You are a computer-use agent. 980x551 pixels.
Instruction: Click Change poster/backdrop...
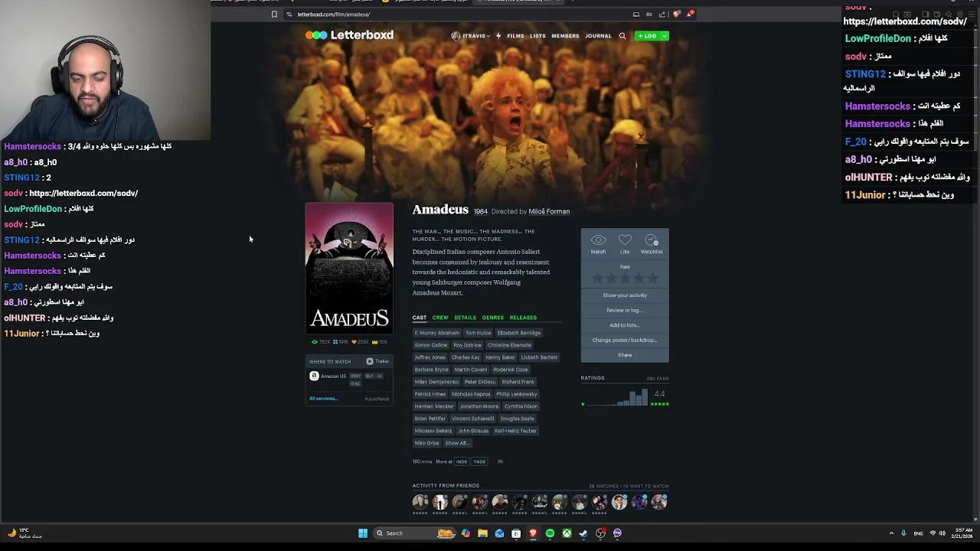coord(625,340)
